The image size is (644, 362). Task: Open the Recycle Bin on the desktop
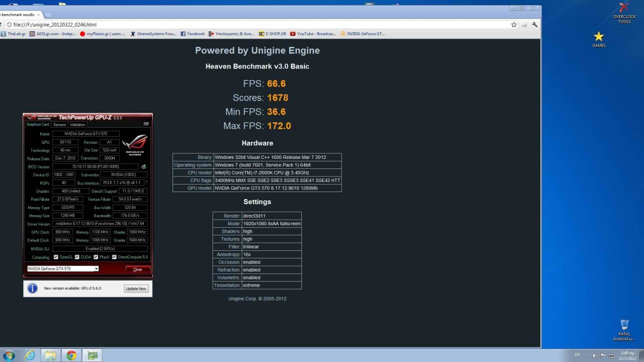[x=624, y=330]
